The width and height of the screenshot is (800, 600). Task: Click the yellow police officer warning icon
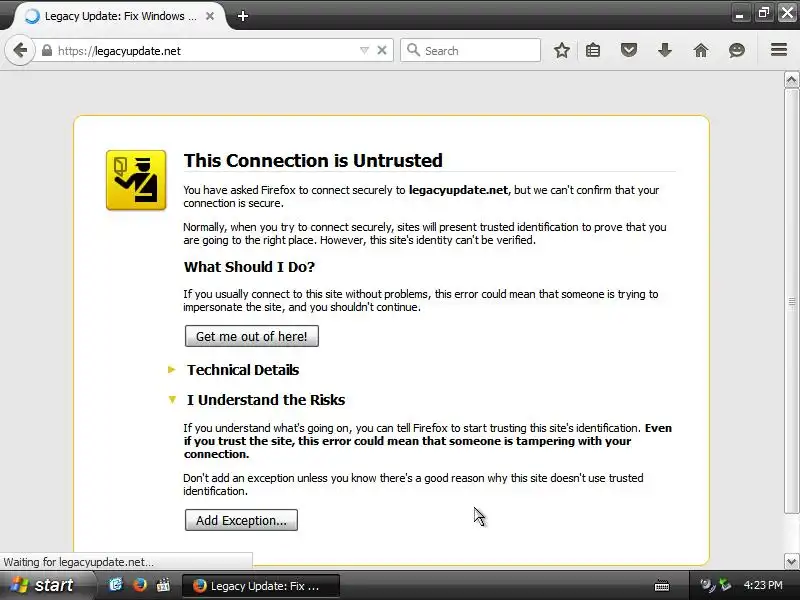[136, 180]
